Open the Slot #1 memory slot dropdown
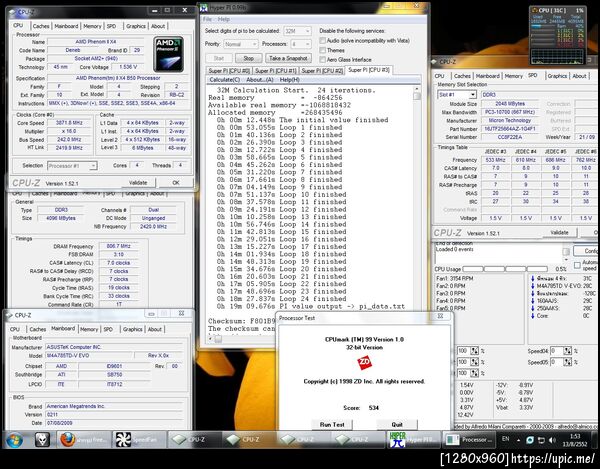Image resolution: width=600 pixels, height=469 pixels. [x=457, y=94]
